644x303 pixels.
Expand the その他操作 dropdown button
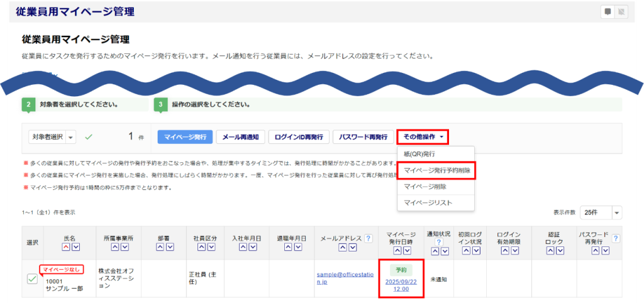(422, 137)
